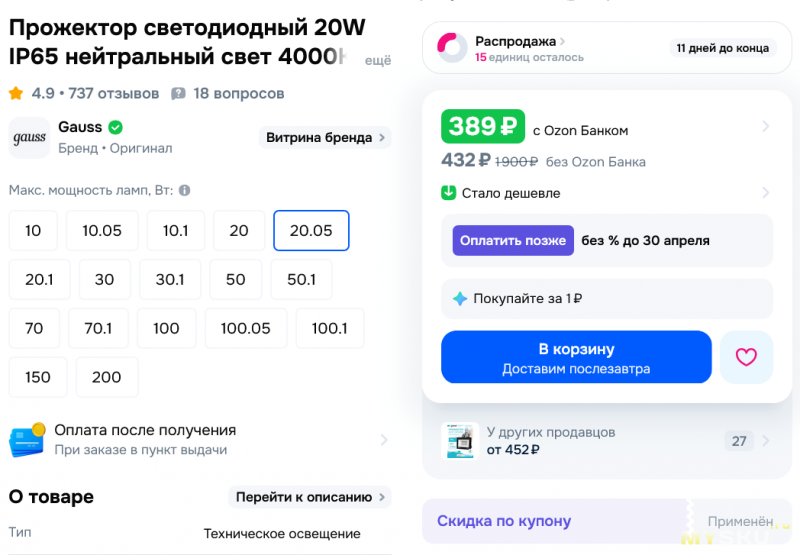Jump to description via «Перейти к описанию»

click(311, 497)
